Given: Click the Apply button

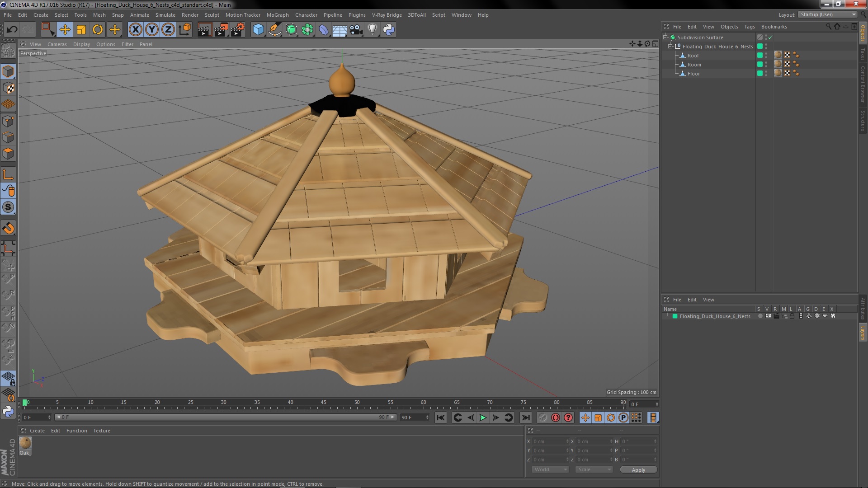Looking at the screenshot, I should (x=638, y=470).
